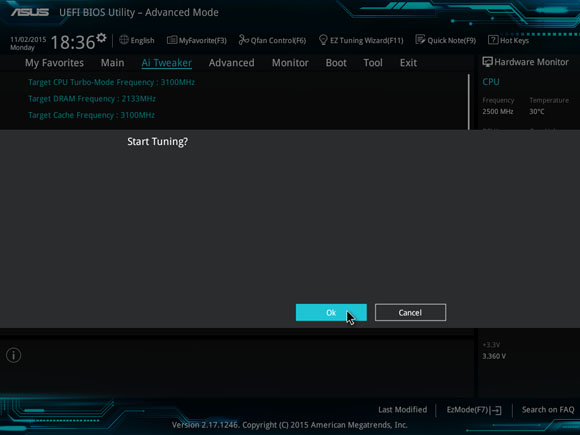Cancel the Start Tuning dialog
Image resolution: width=580 pixels, height=435 pixels.
(x=410, y=313)
